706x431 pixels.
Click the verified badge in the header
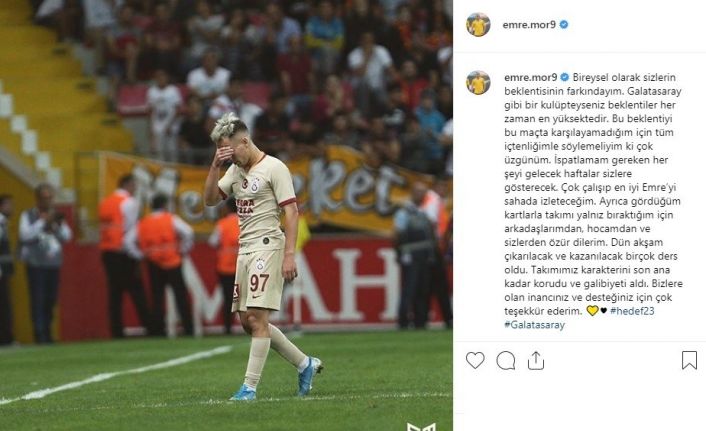[564, 25]
